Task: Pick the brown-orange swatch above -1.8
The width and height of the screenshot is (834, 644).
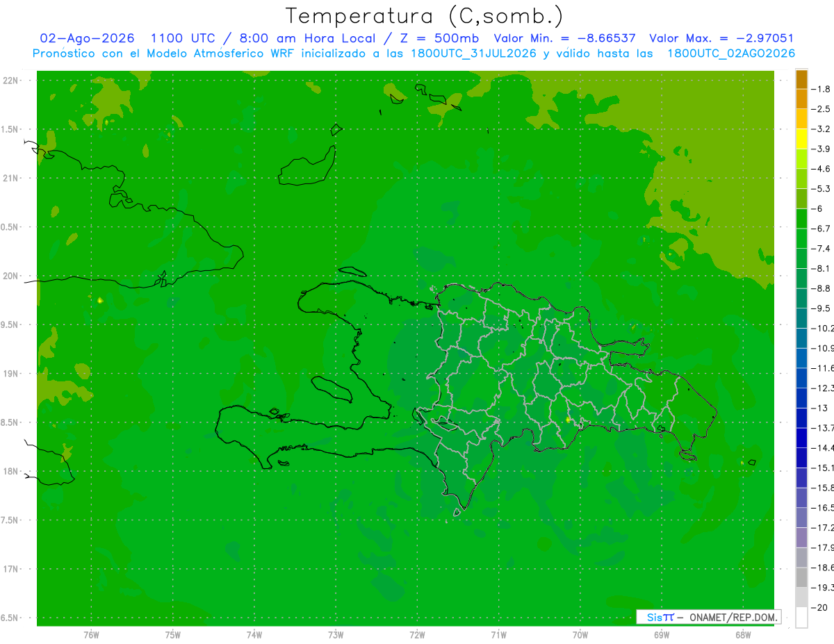Action: pos(801,79)
